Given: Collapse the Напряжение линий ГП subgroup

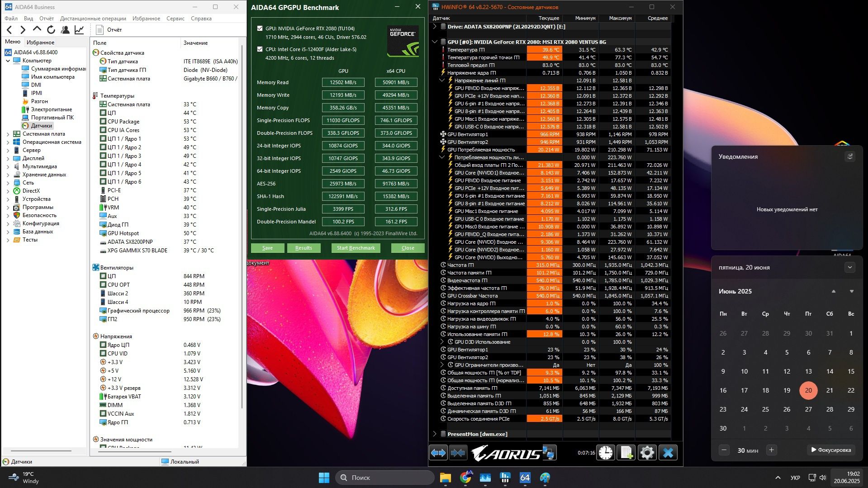Looking at the screenshot, I should [x=442, y=81].
